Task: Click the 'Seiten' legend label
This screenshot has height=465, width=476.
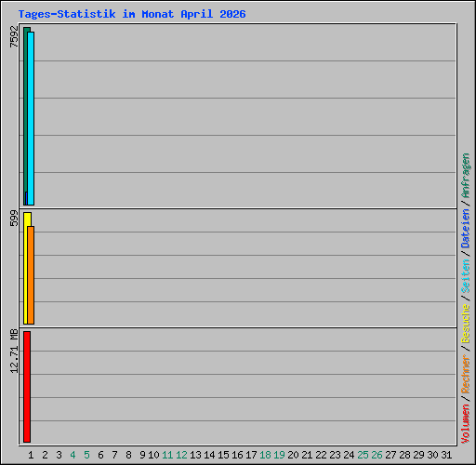Action: (x=466, y=276)
